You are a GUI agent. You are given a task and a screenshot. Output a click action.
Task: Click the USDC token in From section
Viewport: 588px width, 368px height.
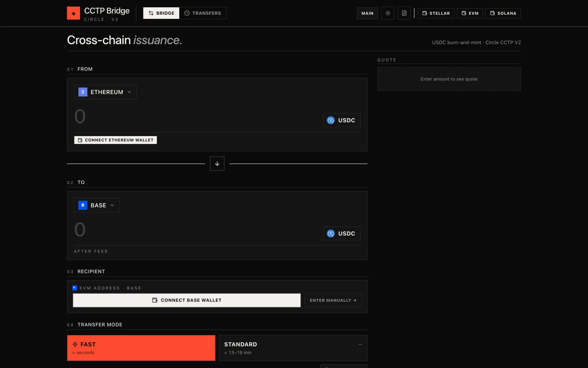[341, 120]
